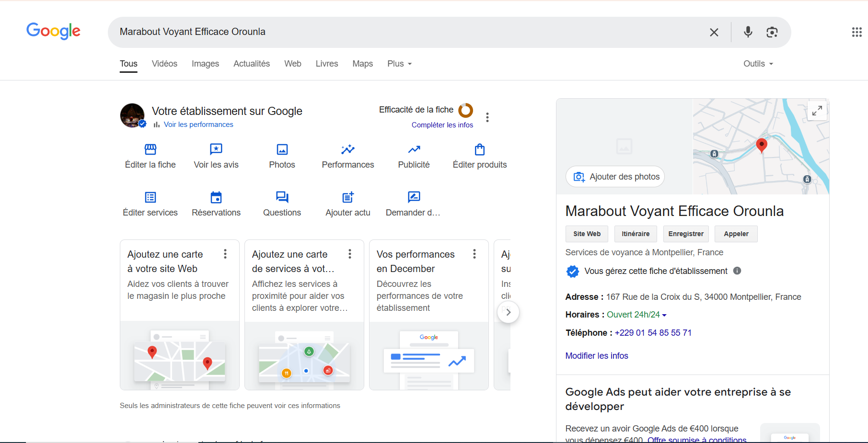The image size is (868, 443).
Task: Open the Publicité trending arrow icon
Action: click(414, 149)
